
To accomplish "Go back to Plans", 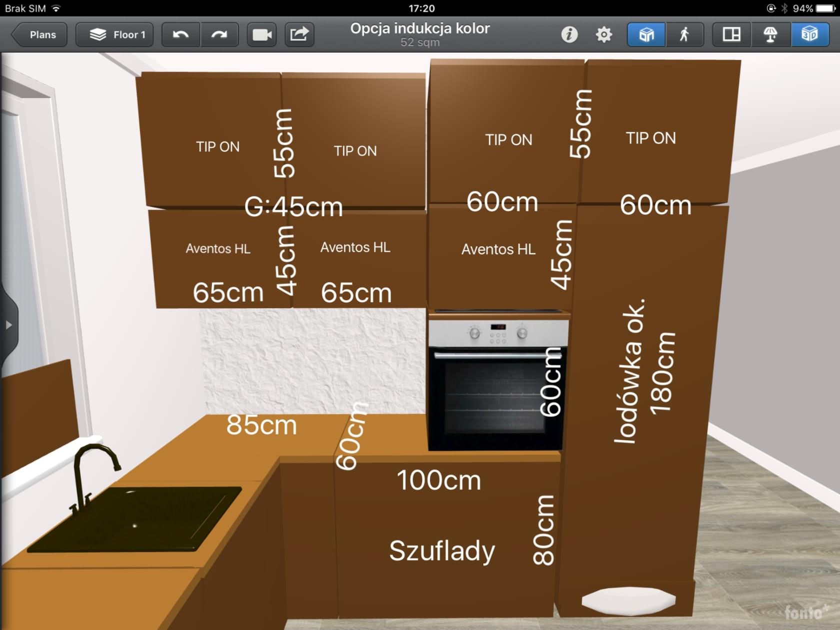I will [x=39, y=35].
